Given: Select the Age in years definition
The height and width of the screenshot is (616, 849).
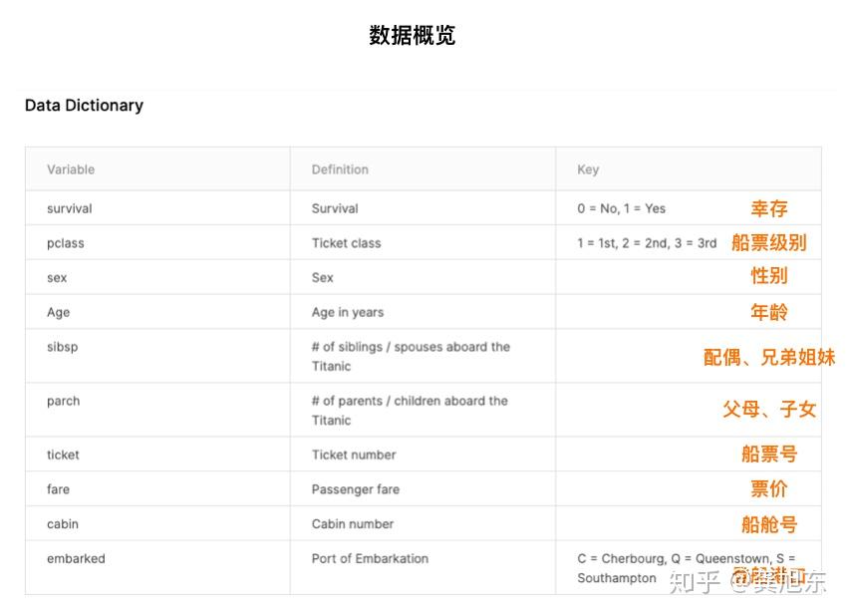Looking at the screenshot, I should pyautogui.click(x=347, y=312).
